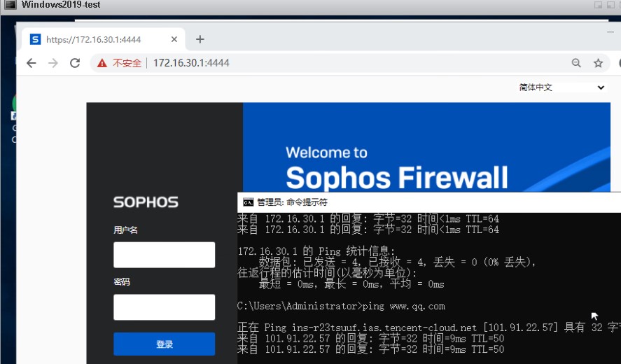The width and height of the screenshot is (621, 364).
Task: Click the browser forward arrow
Action: (x=53, y=63)
